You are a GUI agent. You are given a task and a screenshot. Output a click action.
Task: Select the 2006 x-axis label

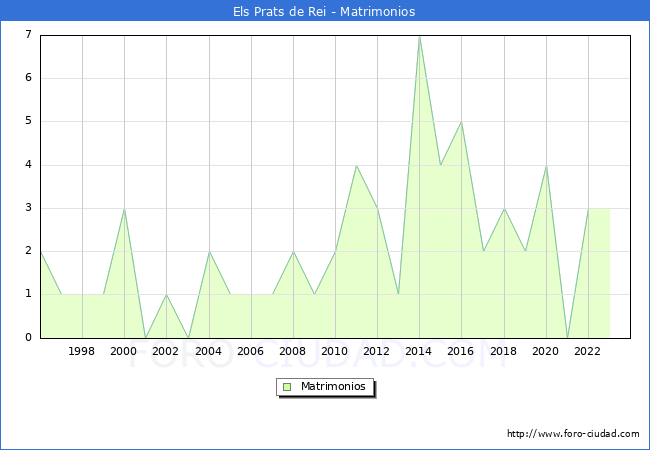250,351
